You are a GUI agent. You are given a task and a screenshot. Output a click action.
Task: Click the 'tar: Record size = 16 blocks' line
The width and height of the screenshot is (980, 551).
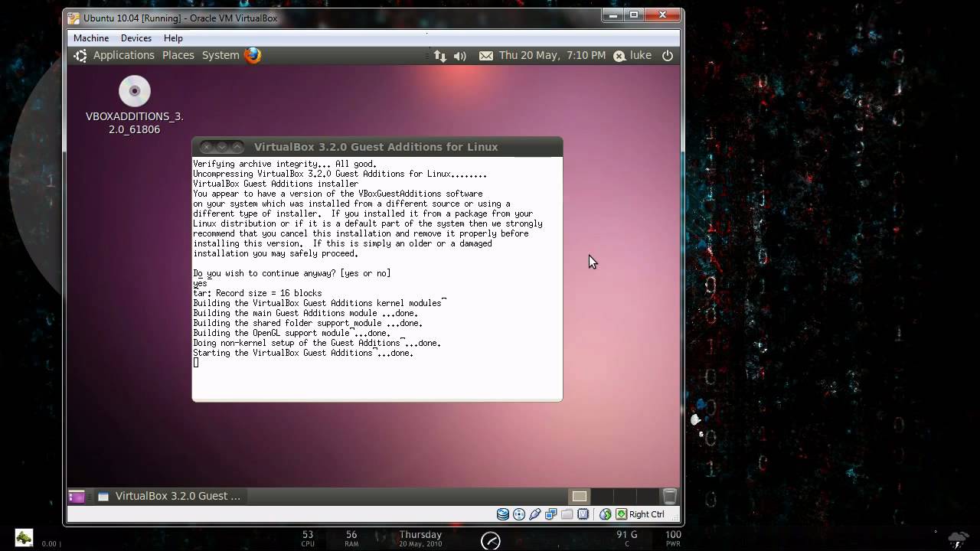click(x=257, y=293)
